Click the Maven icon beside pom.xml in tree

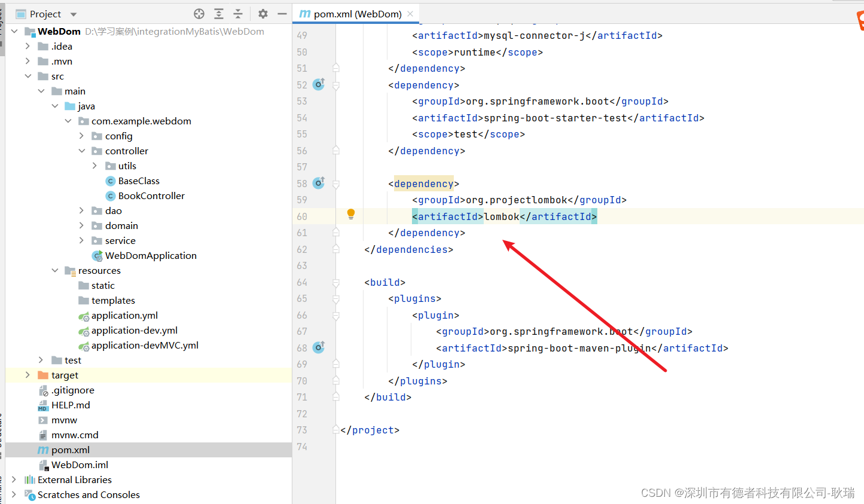tap(43, 450)
